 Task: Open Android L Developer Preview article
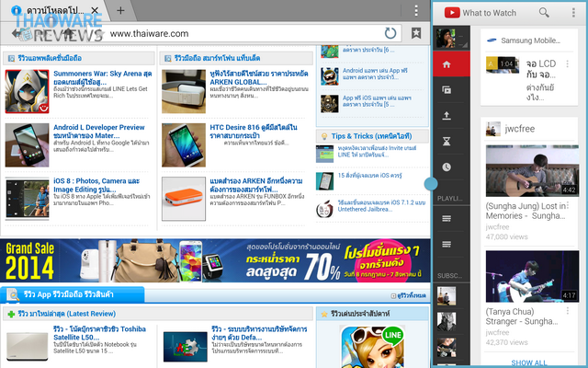[x=98, y=131]
